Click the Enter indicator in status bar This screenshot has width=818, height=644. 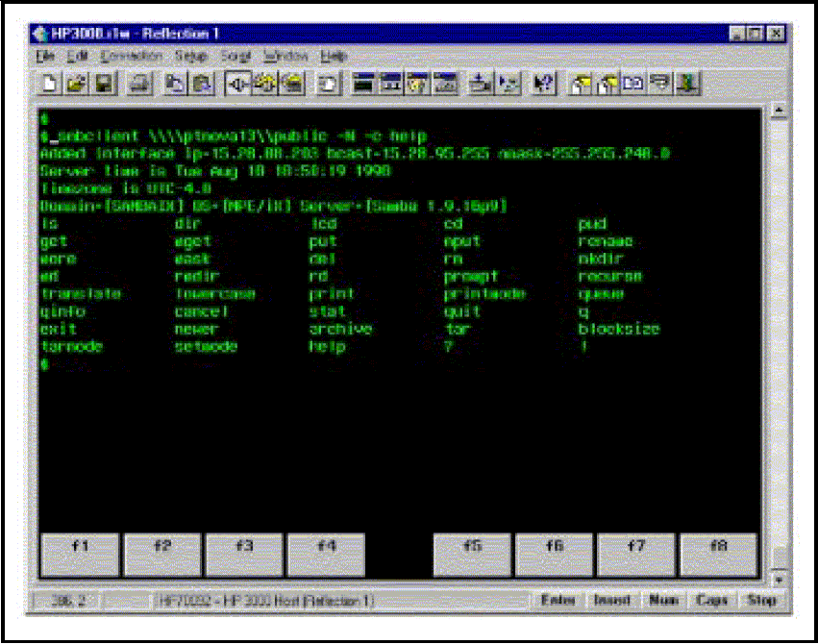(558, 600)
